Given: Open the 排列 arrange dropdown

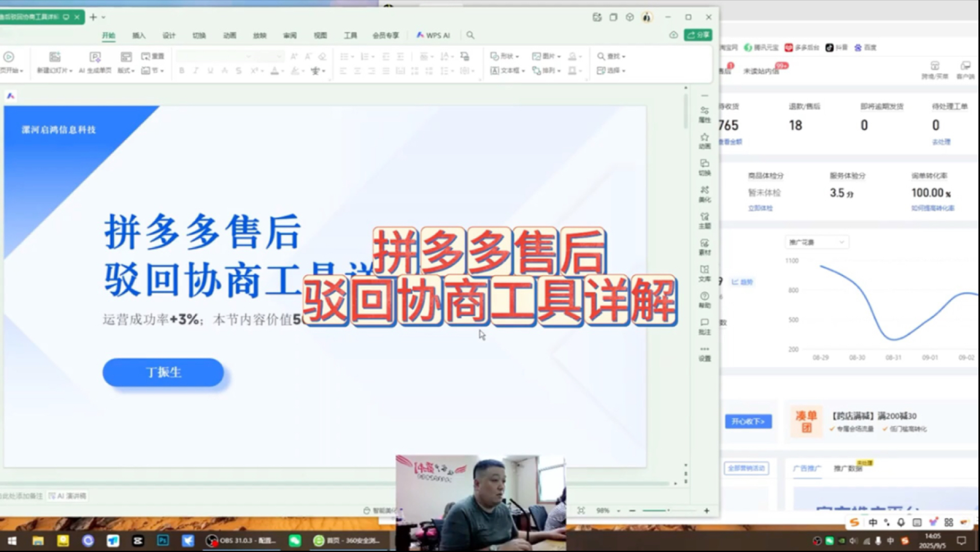Looking at the screenshot, I should click(546, 71).
